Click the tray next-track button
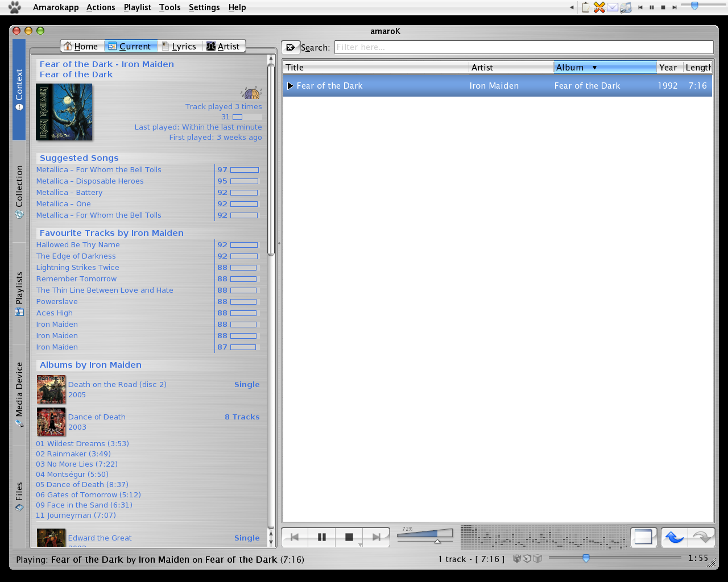 (675, 7)
